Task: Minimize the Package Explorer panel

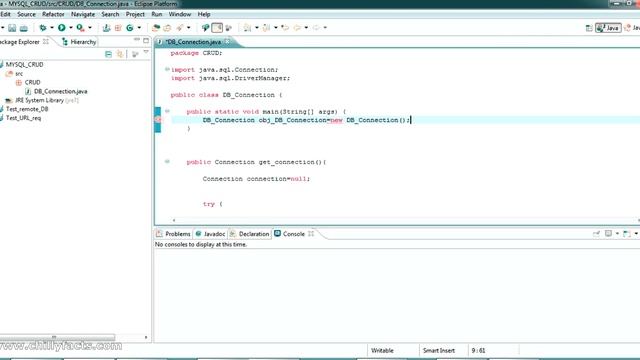Action: [137, 40]
